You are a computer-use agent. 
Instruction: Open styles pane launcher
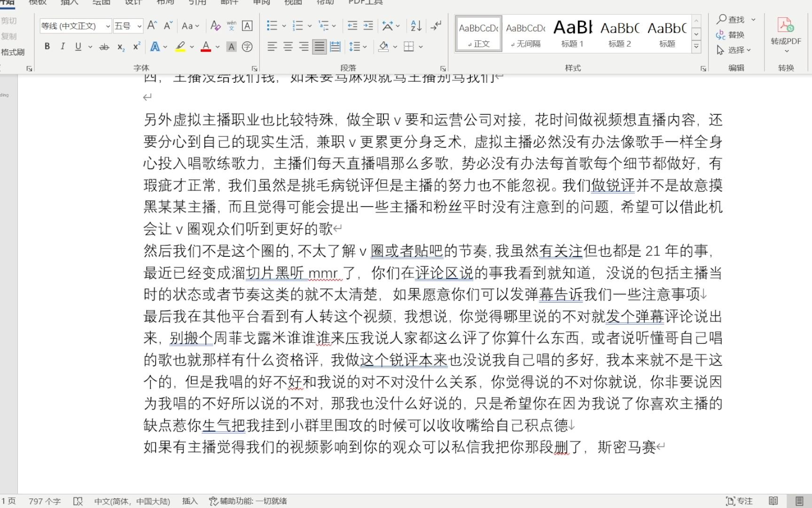coord(703,68)
